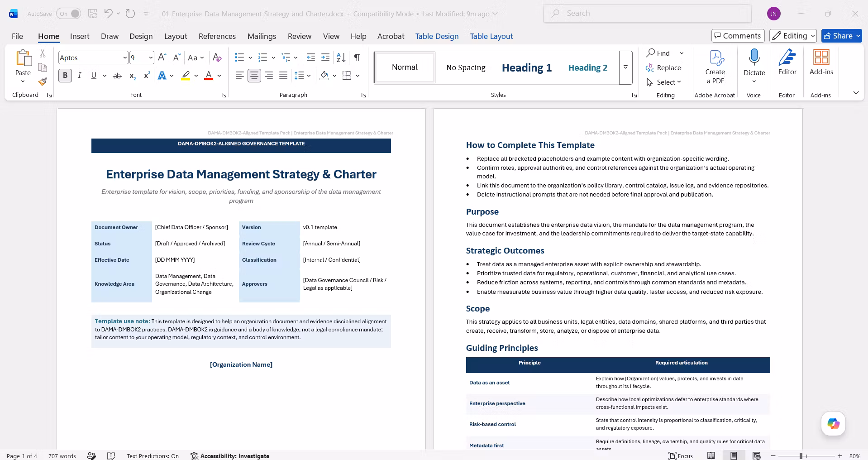Open the JN account profile circle
Screen dimensions: 868x460
coord(773,14)
